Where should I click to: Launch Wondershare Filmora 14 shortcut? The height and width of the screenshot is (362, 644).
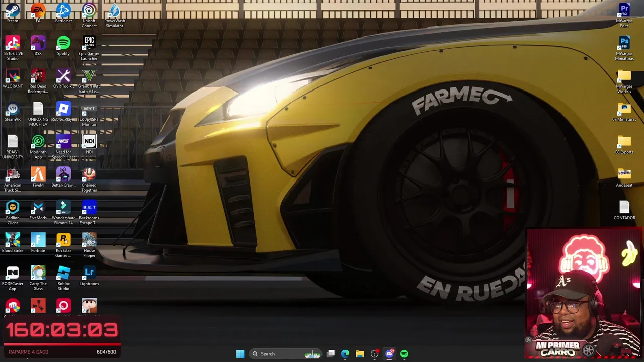[x=63, y=213]
